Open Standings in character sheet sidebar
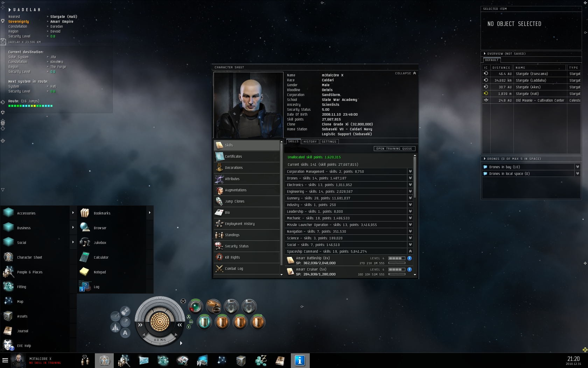The width and height of the screenshot is (588, 368). click(x=247, y=235)
